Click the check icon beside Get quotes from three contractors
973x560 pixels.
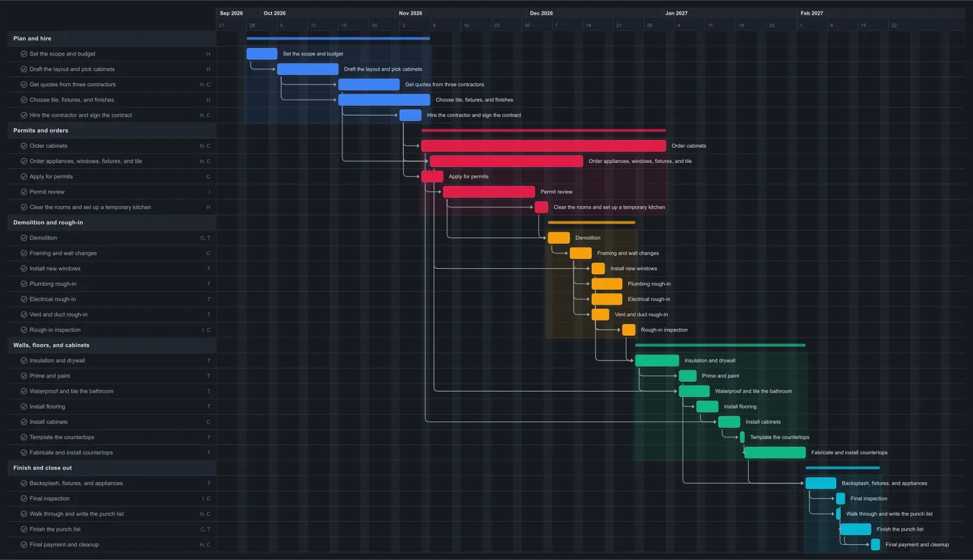[24, 85]
